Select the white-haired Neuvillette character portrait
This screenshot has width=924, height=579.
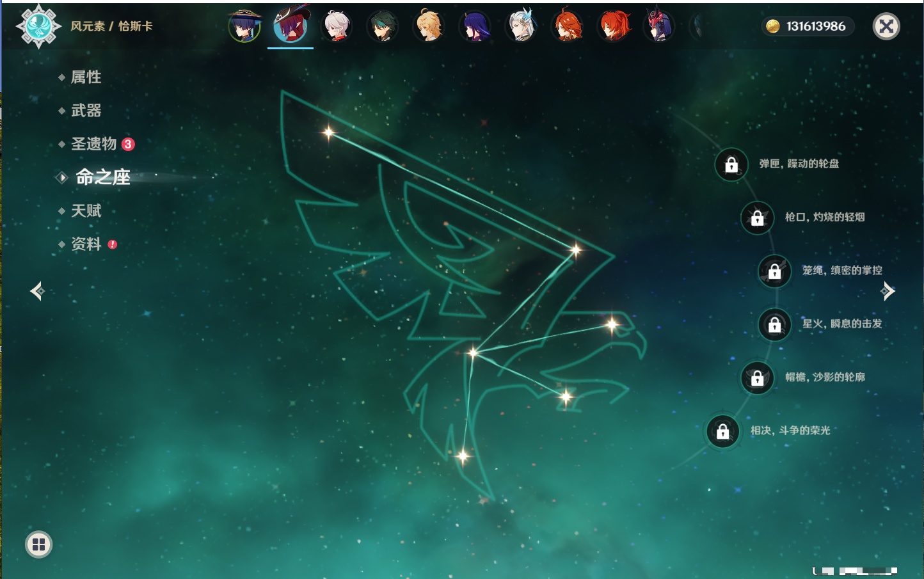coord(521,26)
